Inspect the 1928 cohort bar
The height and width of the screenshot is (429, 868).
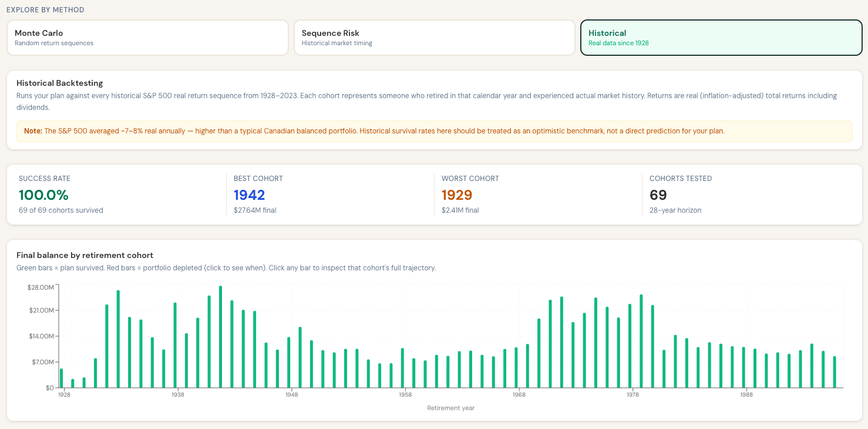point(61,378)
